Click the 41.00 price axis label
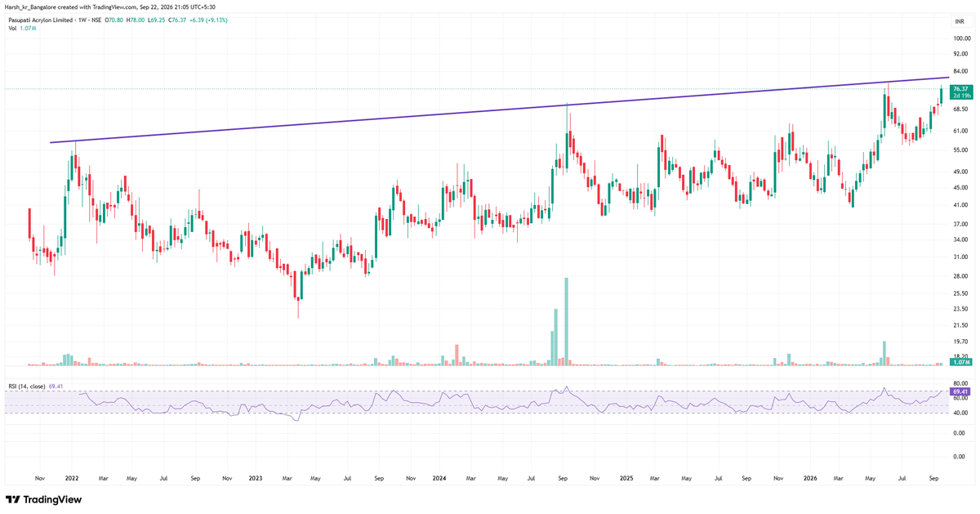The height and width of the screenshot is (514, 980). [x=960, y=204]
